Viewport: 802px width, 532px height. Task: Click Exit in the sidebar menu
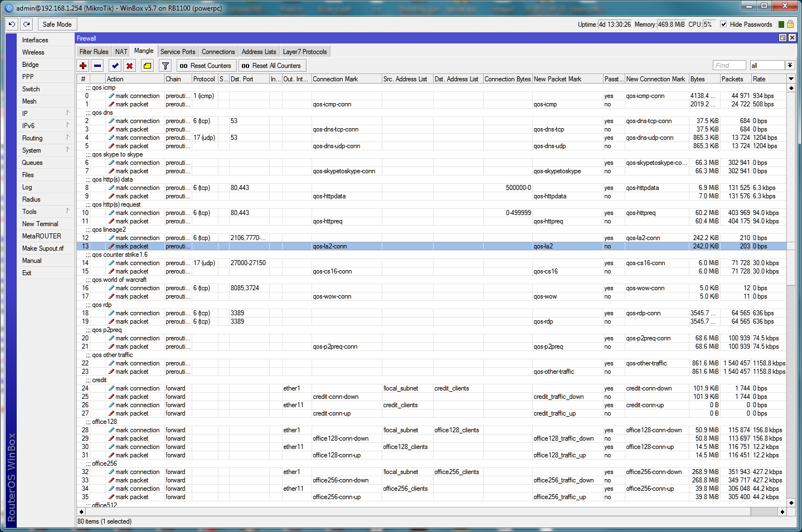[46, 272]
